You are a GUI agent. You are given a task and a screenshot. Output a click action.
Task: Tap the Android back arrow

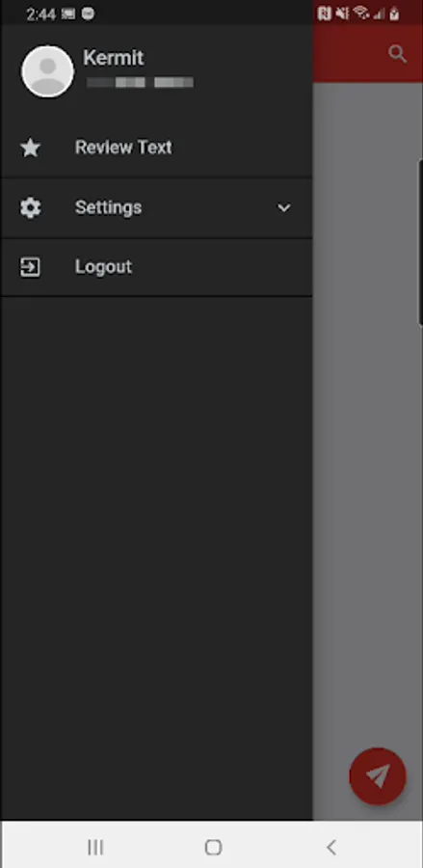click(330, 847)
